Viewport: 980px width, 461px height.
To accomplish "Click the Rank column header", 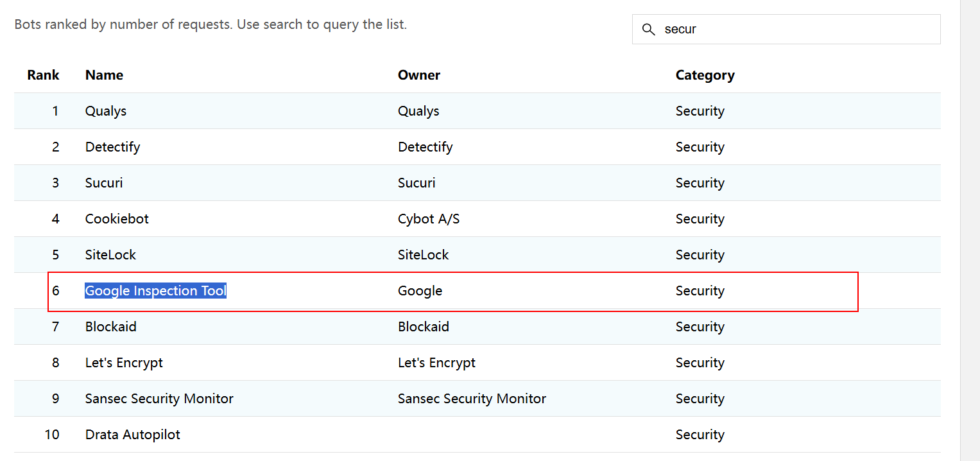I will point(43,75).
